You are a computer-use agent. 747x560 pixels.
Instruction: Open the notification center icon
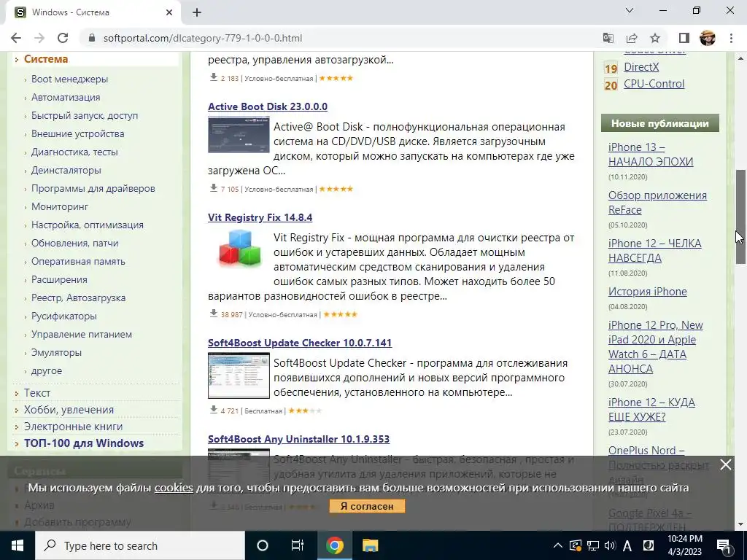coord(724,546)
